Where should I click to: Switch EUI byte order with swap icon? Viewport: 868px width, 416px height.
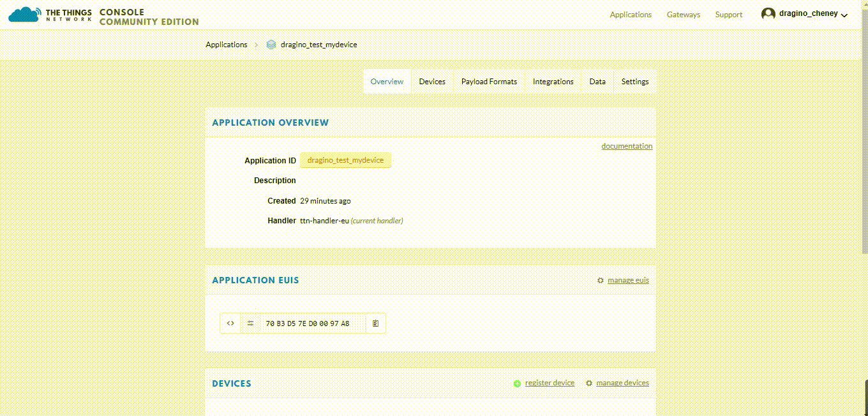point(250,323)
